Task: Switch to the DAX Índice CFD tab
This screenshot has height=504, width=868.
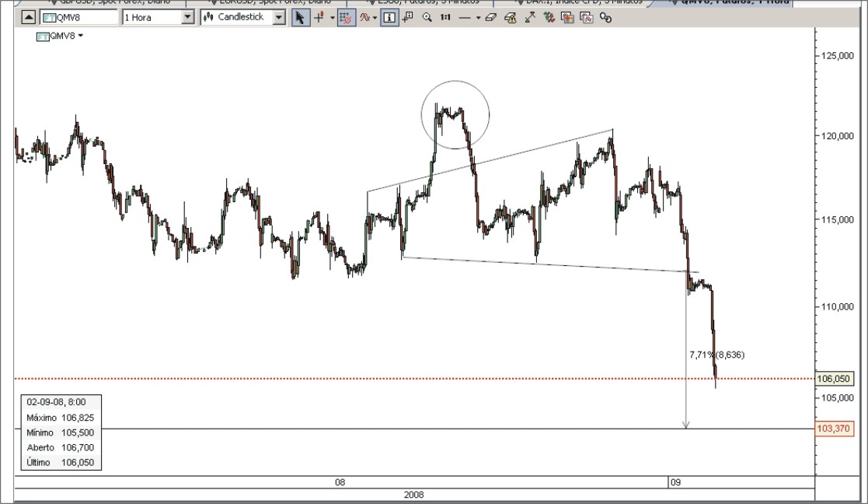Action: point(573,2)
